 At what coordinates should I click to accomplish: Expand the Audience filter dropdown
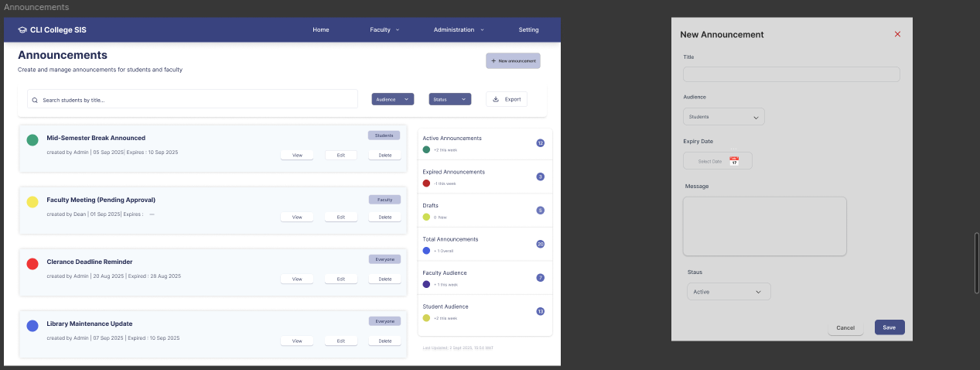(x=393, y=99)
